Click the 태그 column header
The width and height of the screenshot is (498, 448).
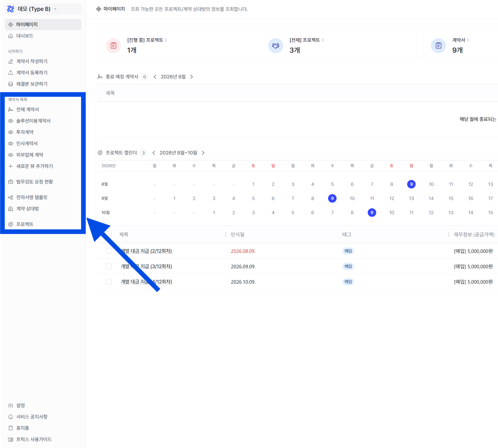347,235
